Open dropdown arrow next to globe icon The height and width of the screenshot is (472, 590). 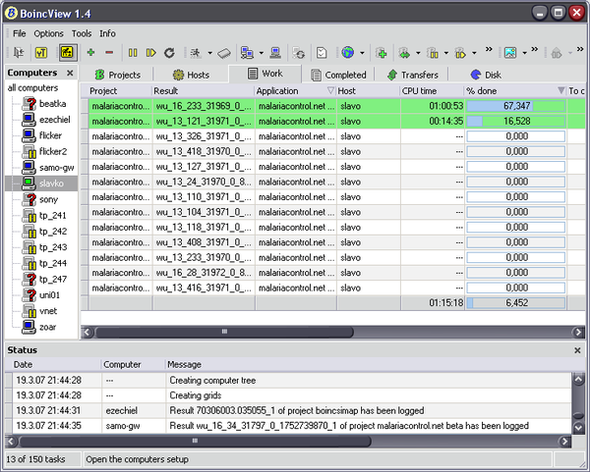(362, 53)
